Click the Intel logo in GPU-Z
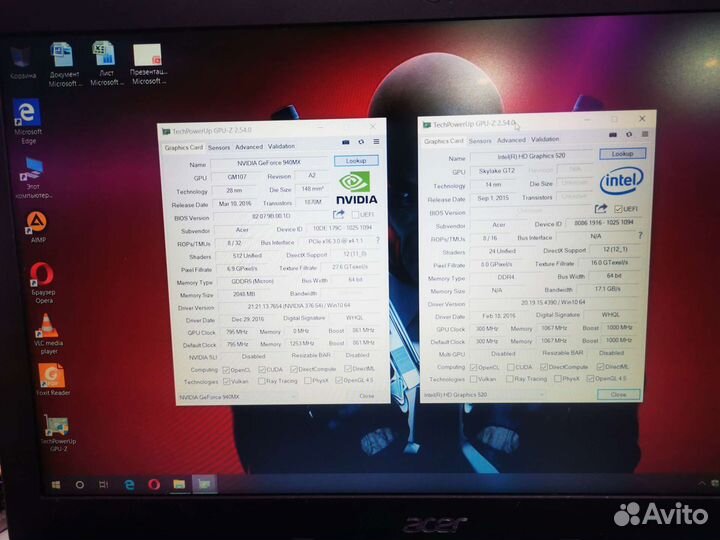Viewport: 720px width, 540px height. (x=621, y=180)
